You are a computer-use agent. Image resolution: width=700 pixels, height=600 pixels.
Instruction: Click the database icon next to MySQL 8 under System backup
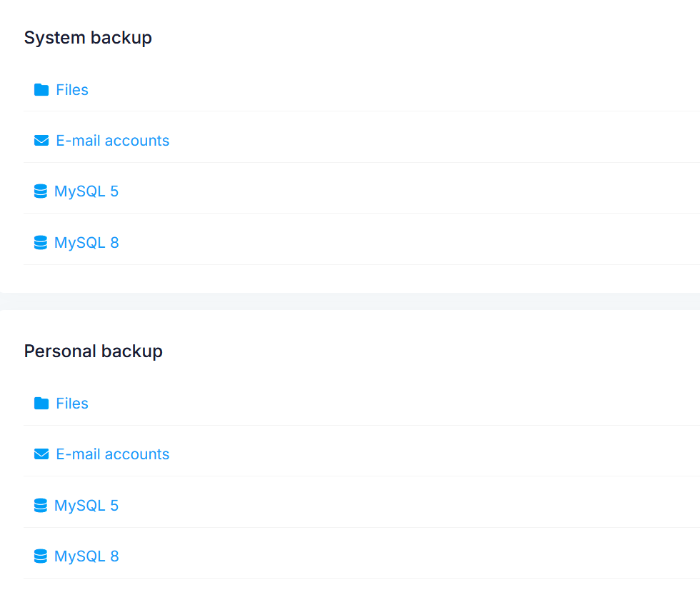[40, 242]
